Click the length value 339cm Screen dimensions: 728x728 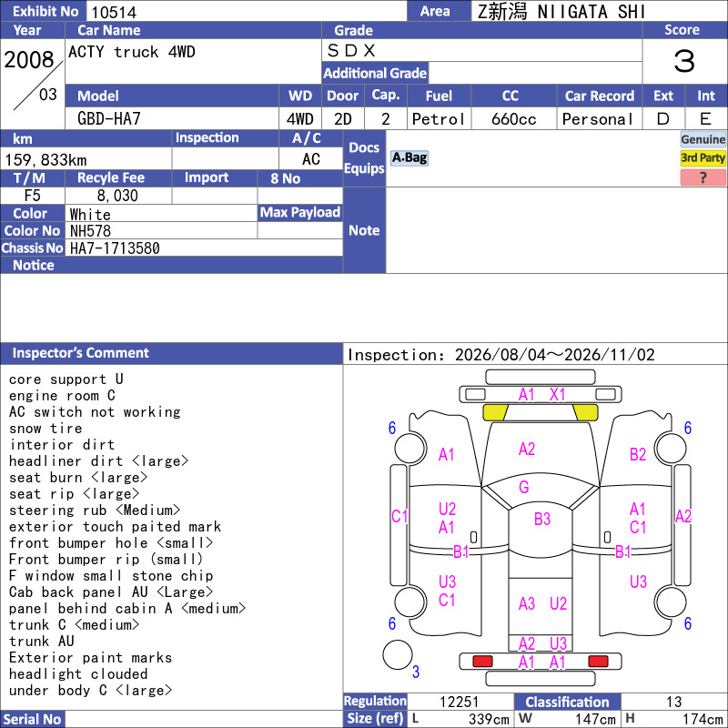489,719
